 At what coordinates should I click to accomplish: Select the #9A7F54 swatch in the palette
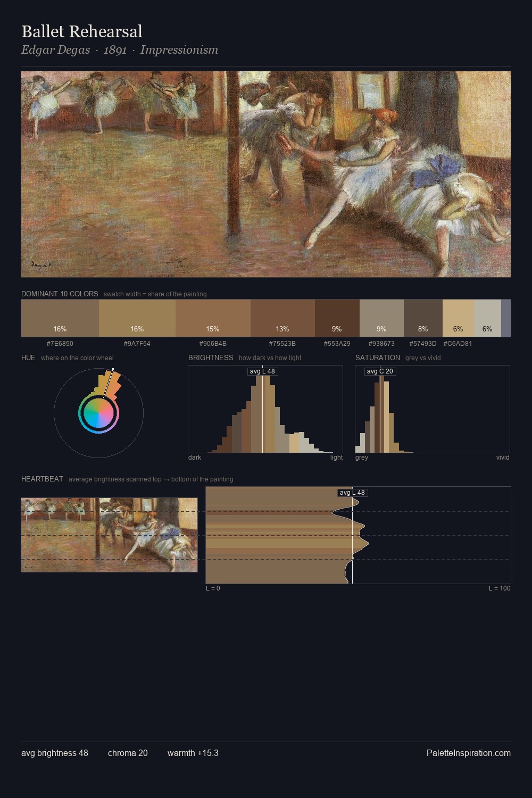click(x=137, y=318)
